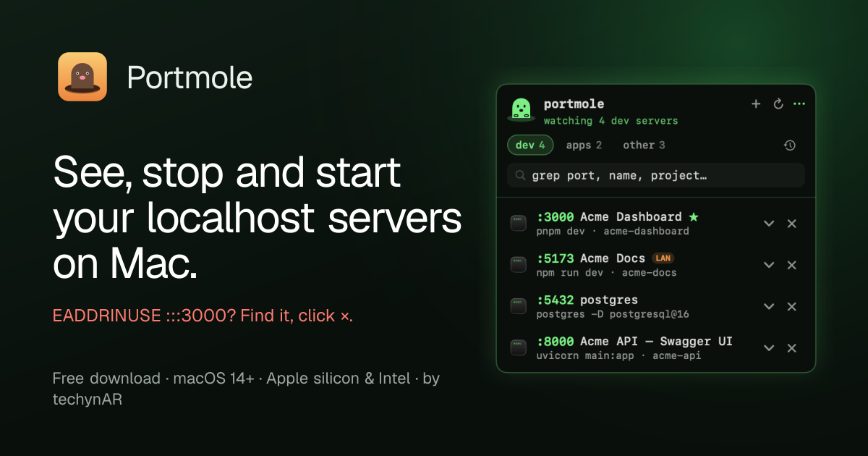The width and height of the screenshot is (868, 456).
Task: Click the search magnifier icon
Action: [x=520, y=175]
